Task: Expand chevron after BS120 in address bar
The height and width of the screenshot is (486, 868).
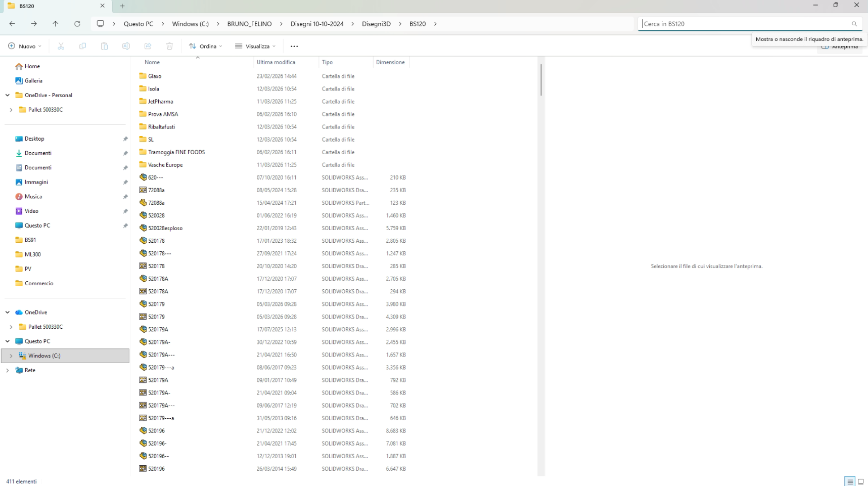Action: tap(435, 24)
